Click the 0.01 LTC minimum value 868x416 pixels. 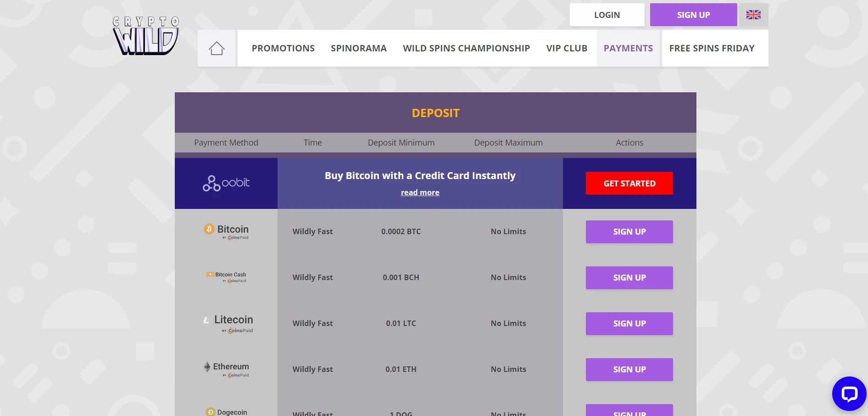(x=401, y=323)
